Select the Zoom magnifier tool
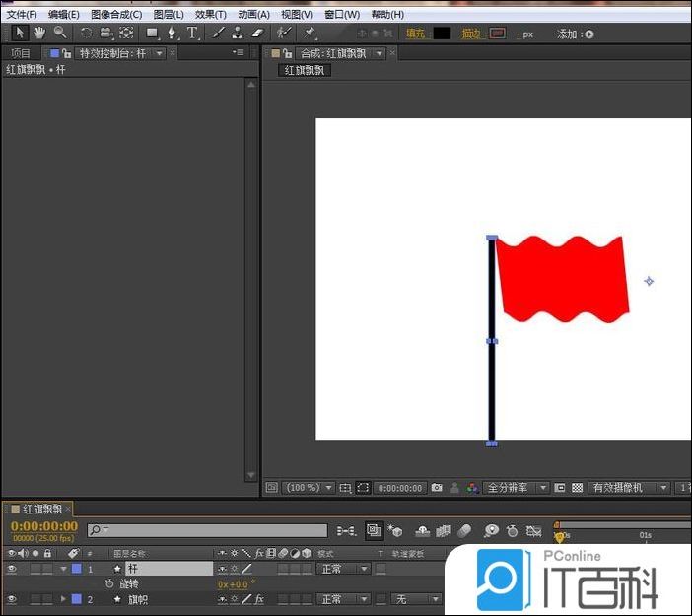Screen dimensions: 692x616 [60, 33]
